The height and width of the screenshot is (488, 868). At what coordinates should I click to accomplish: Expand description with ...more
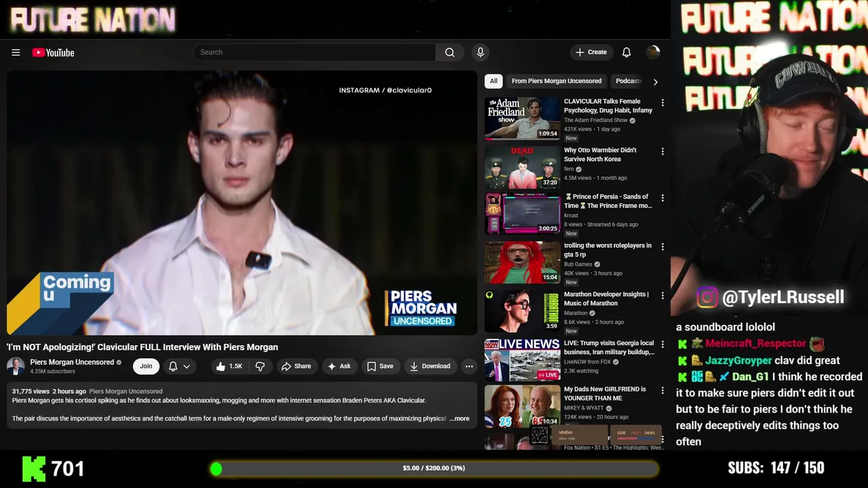(x=460, y=418)
